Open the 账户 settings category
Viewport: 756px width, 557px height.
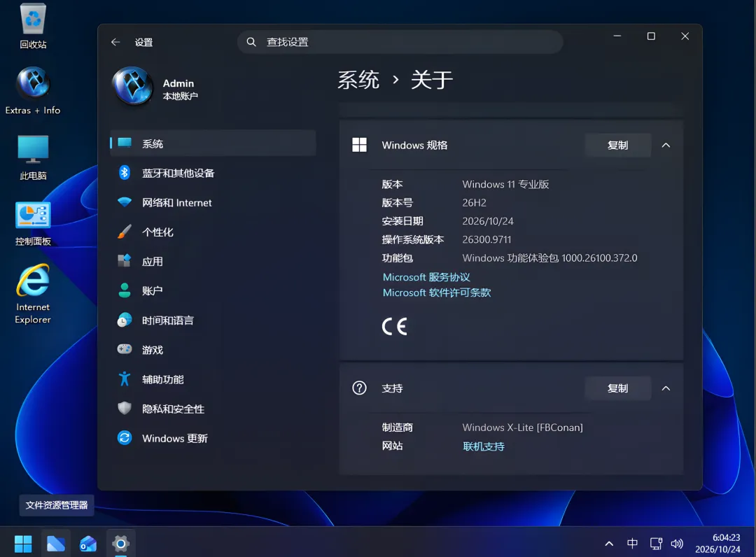pos(213,290)
